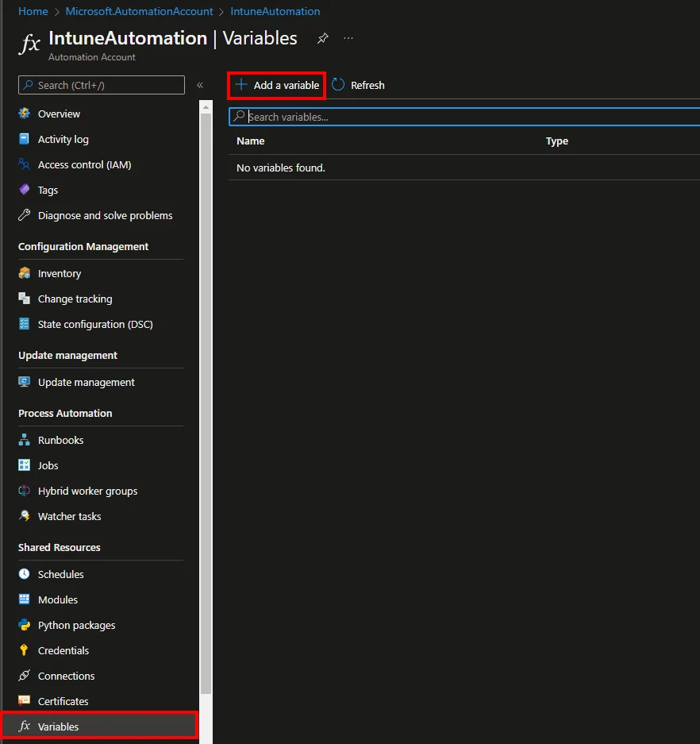
Task: Click the Schedules clock icon
Action: (24, 574)
